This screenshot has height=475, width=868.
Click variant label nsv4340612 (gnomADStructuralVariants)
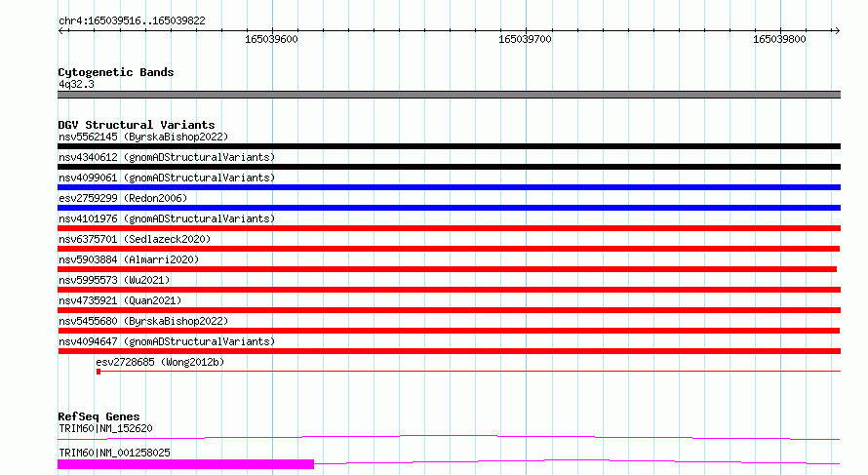pyautogui.click(x=167, y=157)
